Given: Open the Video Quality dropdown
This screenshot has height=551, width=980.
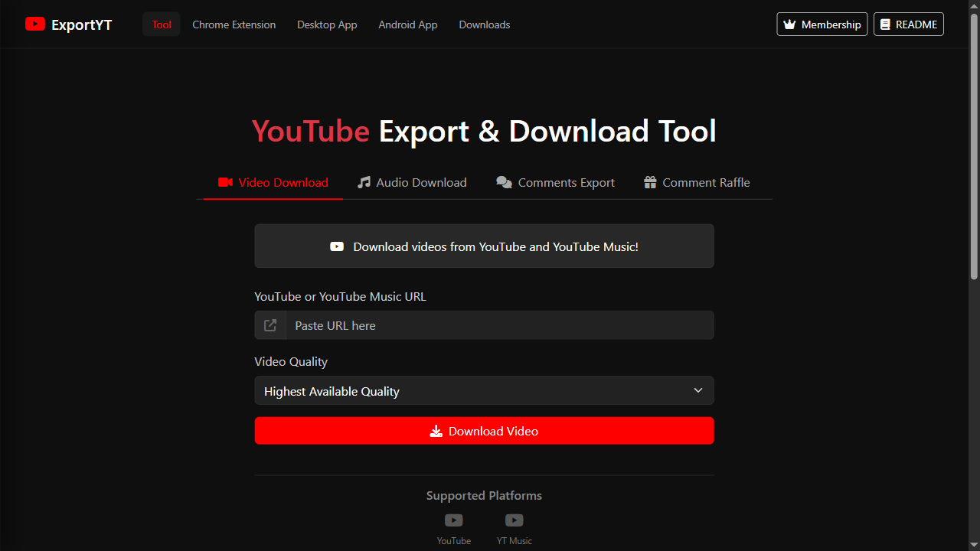Looking at the screenshot, I should (484, 390).
